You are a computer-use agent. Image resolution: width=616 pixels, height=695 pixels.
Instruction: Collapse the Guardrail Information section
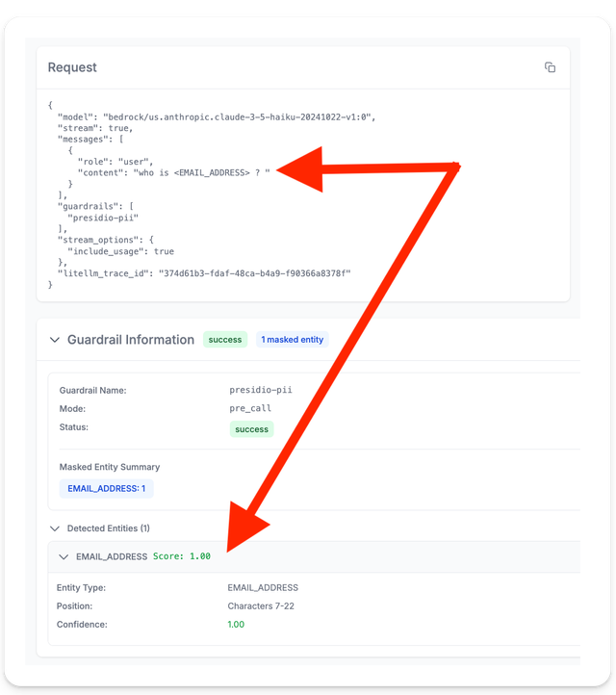(x=54, y=340)
